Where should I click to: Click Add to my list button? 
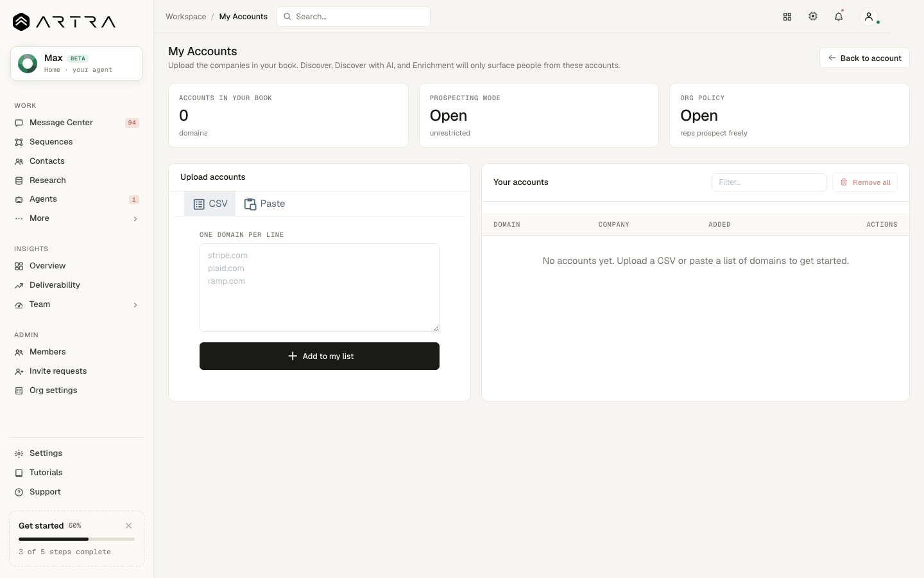[x=320, y=356]
